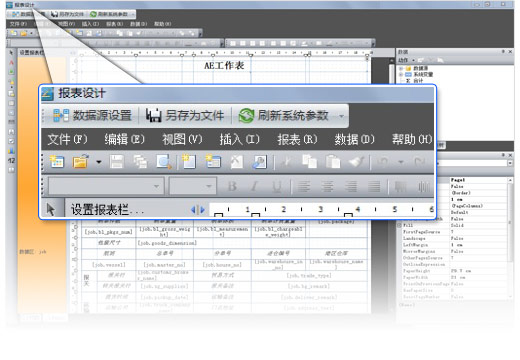Click the Format Painter brush icon in callout
This screenshot has width=520, height=360.
tap(356, 162)
